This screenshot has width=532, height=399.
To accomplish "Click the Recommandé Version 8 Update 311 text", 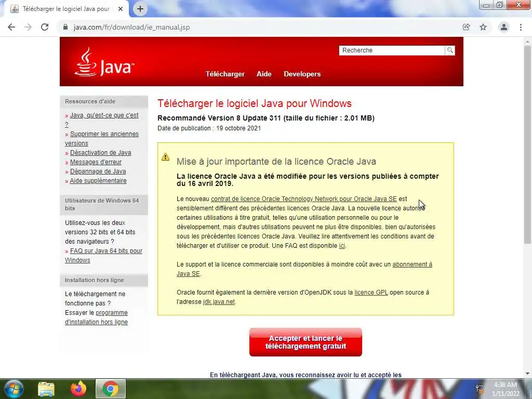I will point(266,118).
